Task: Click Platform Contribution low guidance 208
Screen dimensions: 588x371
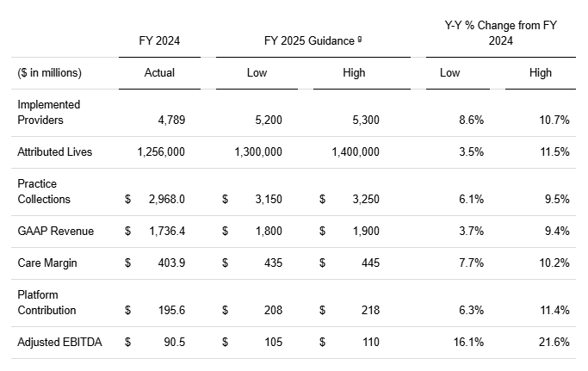Action: 273,310
